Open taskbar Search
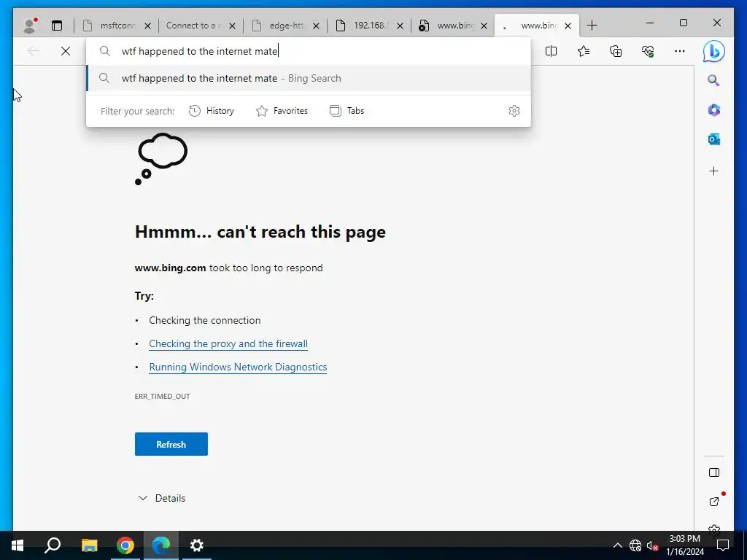Screen dimensions: 747x560 [53, 545]
